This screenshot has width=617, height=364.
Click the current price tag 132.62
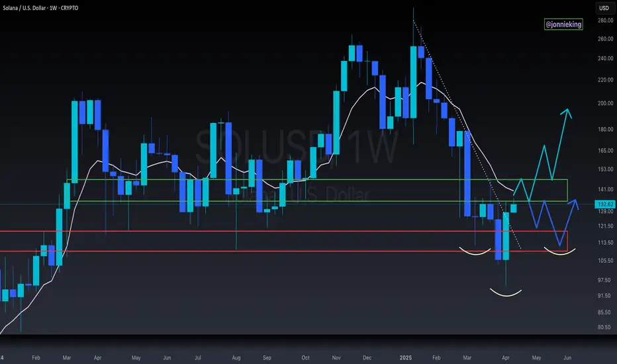(605, 205)
